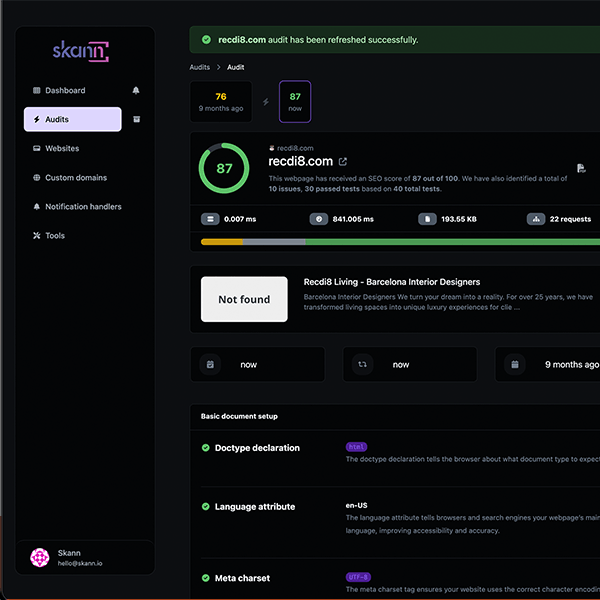
Task: Click the 193.55 KB page size icon
Action: (427, 219)
